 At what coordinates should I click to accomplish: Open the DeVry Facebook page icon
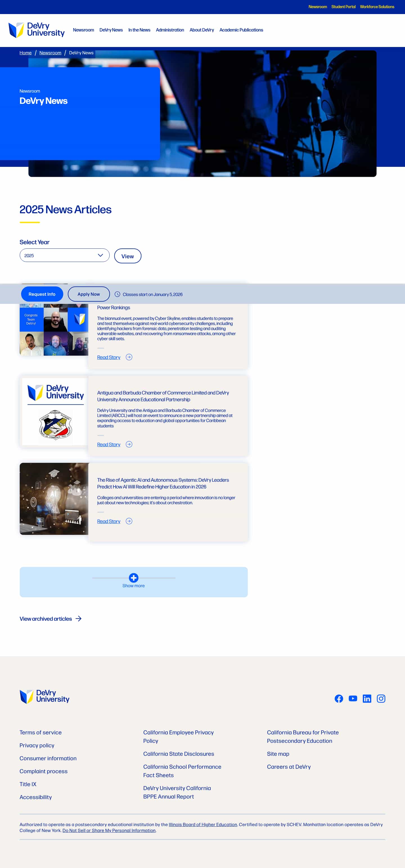click(339, 699)
